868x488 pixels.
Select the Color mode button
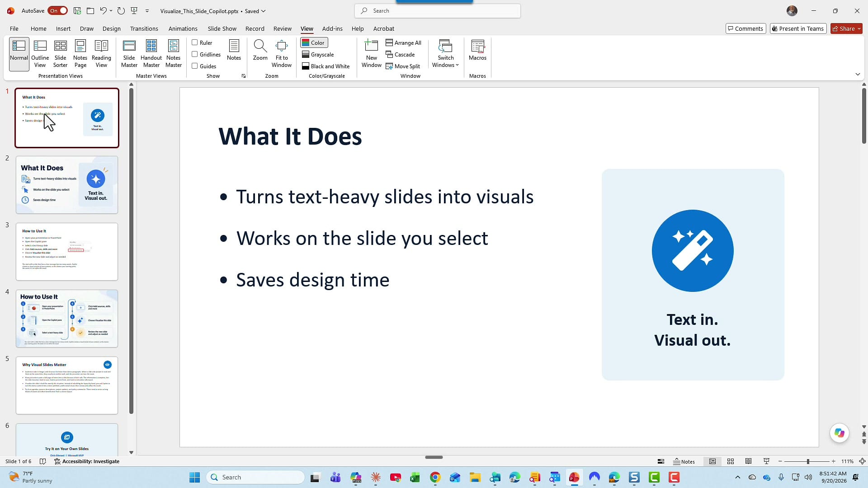point(314,42)
